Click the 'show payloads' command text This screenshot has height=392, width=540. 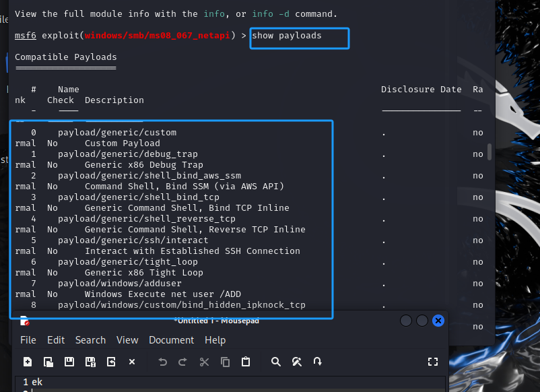click(x=287, y=36)
